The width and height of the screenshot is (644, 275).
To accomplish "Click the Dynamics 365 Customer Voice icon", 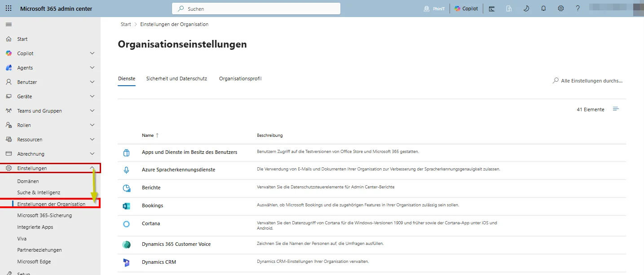I will coord(126,244).
